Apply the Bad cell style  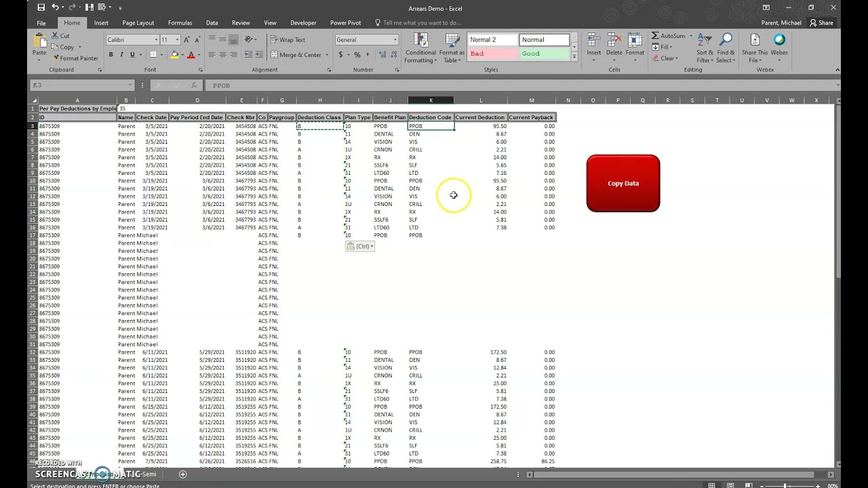pyautogui.click(x=493, y=54)
